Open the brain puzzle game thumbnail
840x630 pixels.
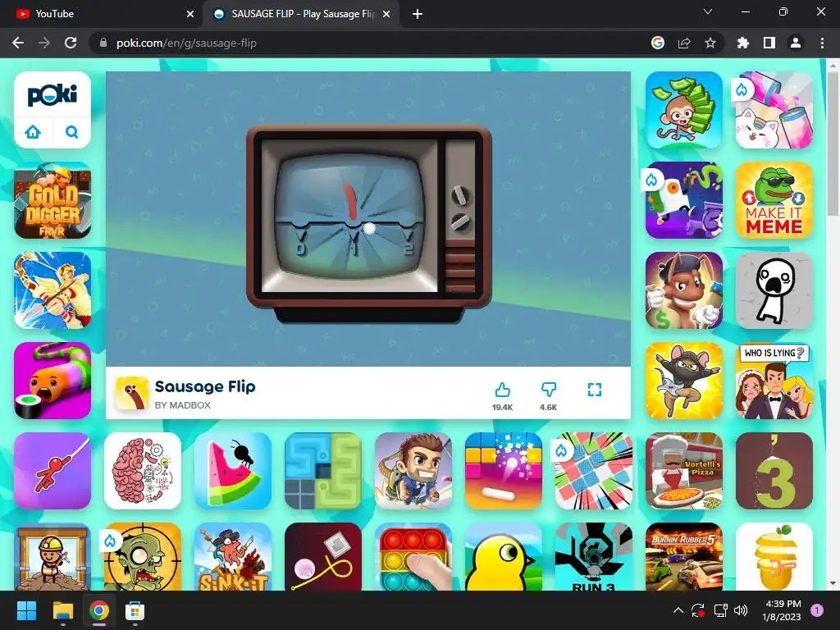click(x=143, y=471)
